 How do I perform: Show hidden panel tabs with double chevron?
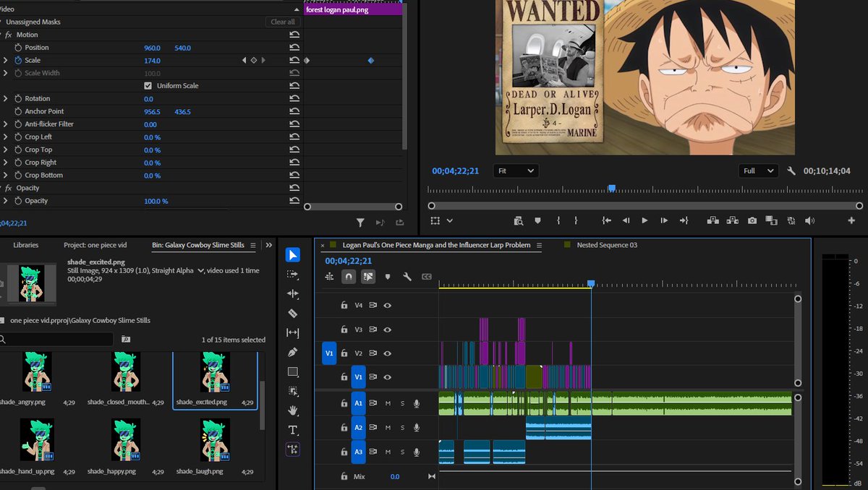269,246
